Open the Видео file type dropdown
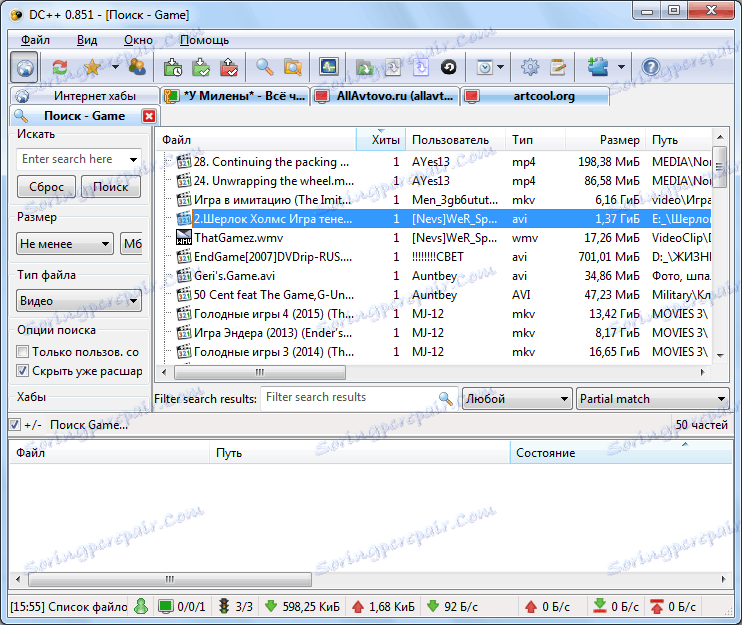 (78, 301)
